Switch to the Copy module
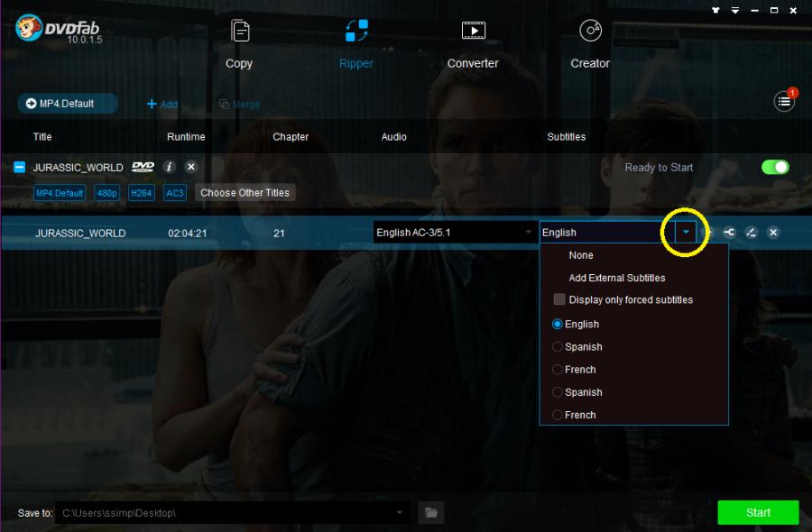 pyautogui.click(x=239, y=44)
